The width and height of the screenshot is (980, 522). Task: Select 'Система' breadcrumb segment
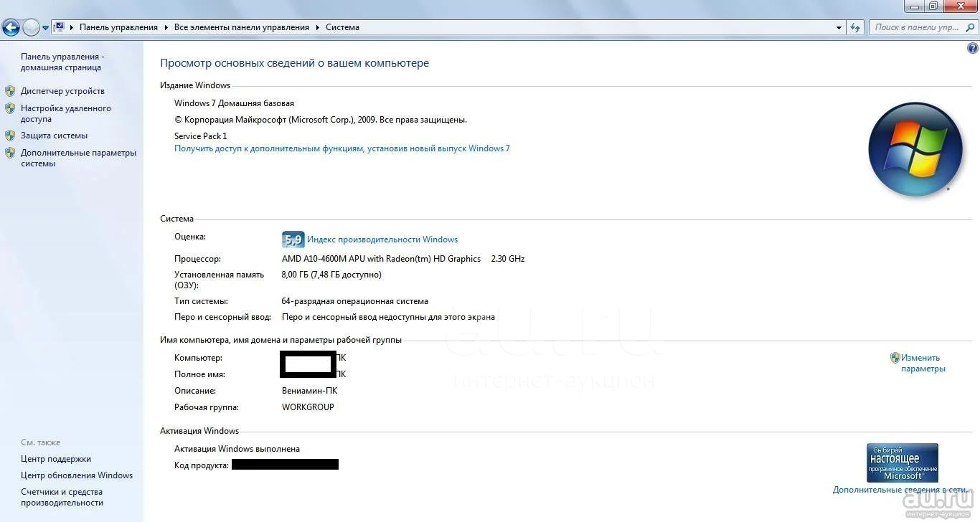point(342,27)
